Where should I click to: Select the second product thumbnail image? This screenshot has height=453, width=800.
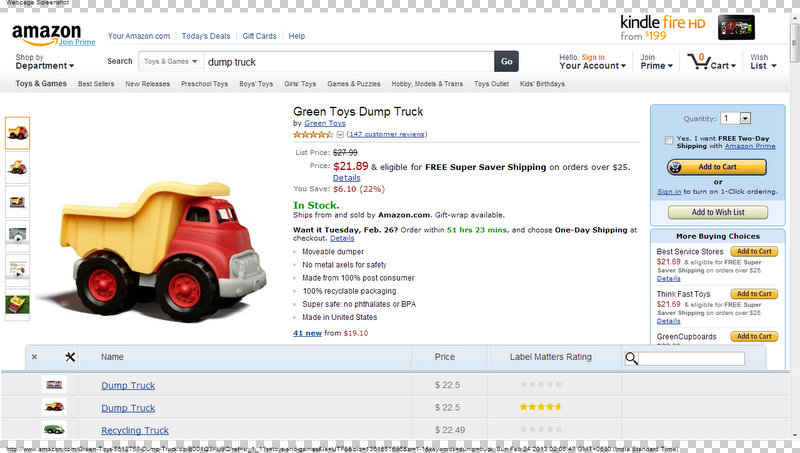[x=18, y=164]
